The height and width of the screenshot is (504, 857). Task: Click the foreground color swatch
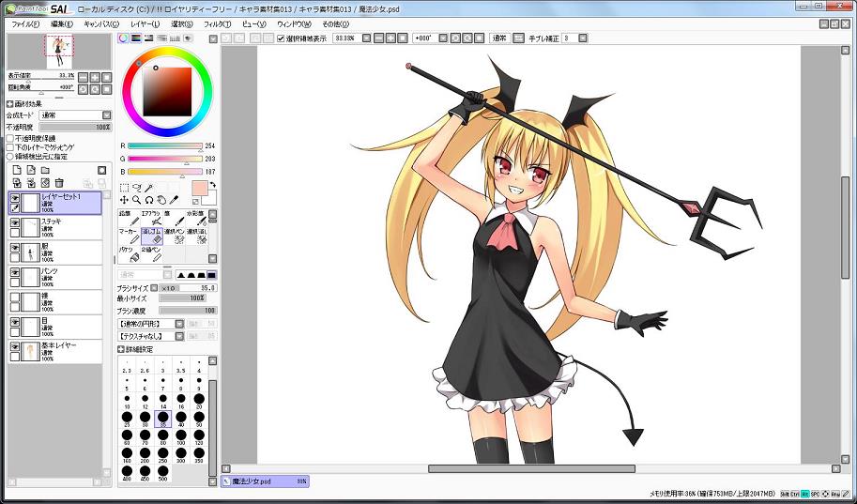[x=200, y=189]
